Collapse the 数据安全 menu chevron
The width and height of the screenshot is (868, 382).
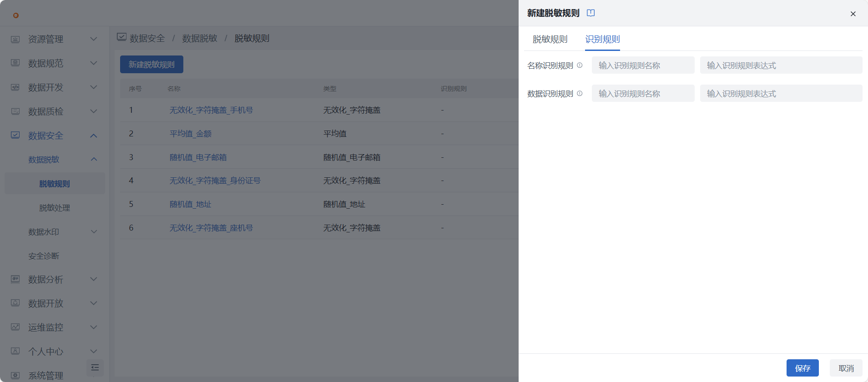[94, 136]
